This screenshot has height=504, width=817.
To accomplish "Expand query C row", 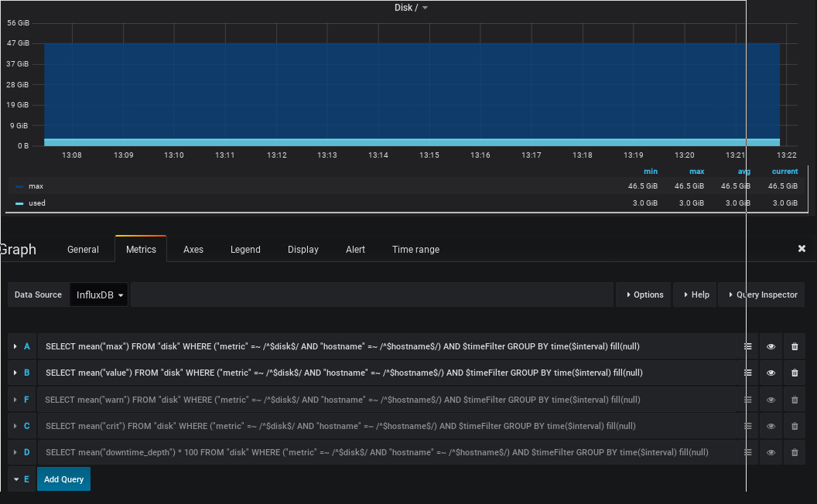I will tap(15, 426).
